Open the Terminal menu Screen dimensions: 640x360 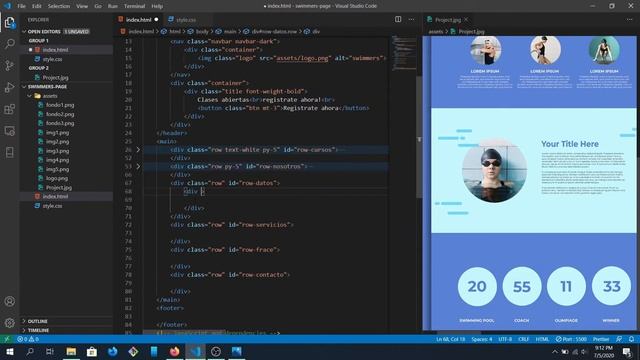(134, 6)
